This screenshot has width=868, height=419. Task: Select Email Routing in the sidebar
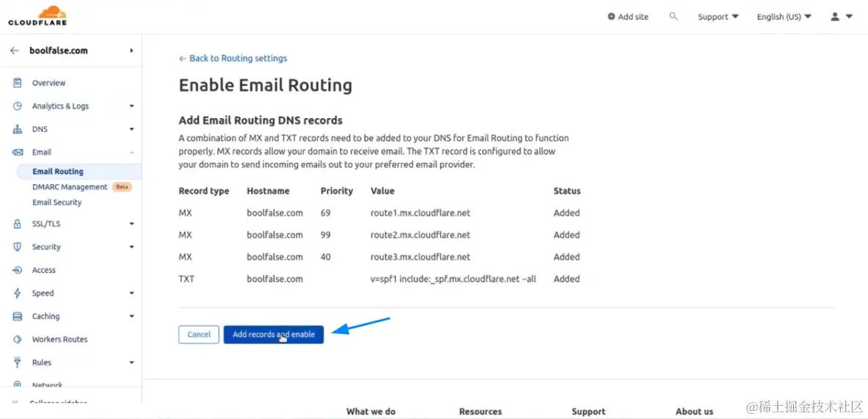57,172
